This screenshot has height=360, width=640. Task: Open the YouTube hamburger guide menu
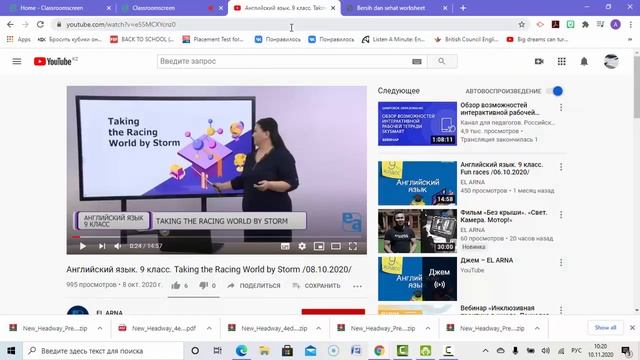(17, 61)
